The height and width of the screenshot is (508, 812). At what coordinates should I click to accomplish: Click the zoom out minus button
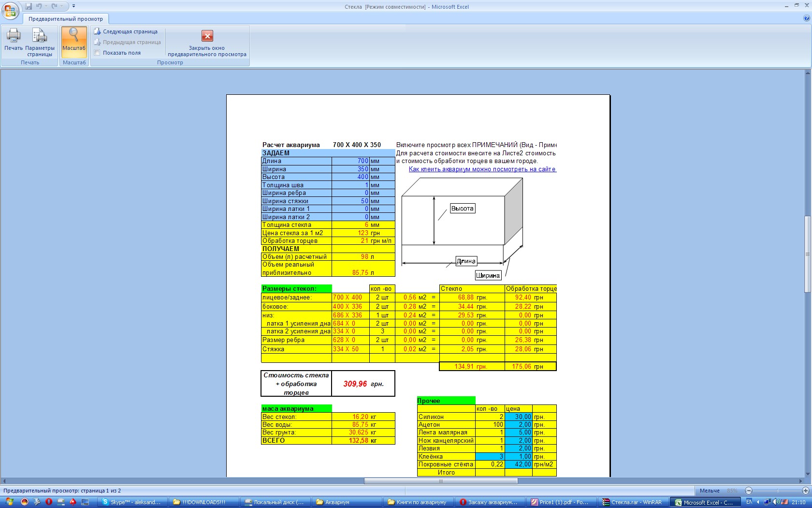[749, 491]
